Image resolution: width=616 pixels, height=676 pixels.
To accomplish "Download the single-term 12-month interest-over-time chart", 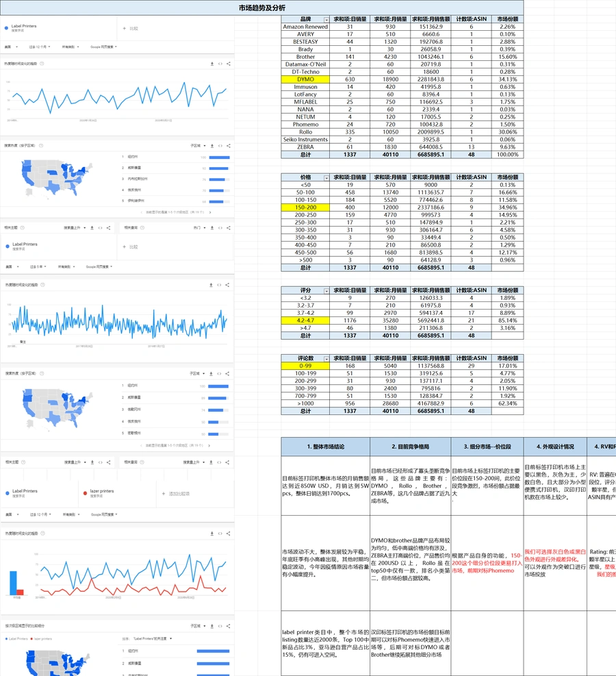I will click(x=212, y=64).
